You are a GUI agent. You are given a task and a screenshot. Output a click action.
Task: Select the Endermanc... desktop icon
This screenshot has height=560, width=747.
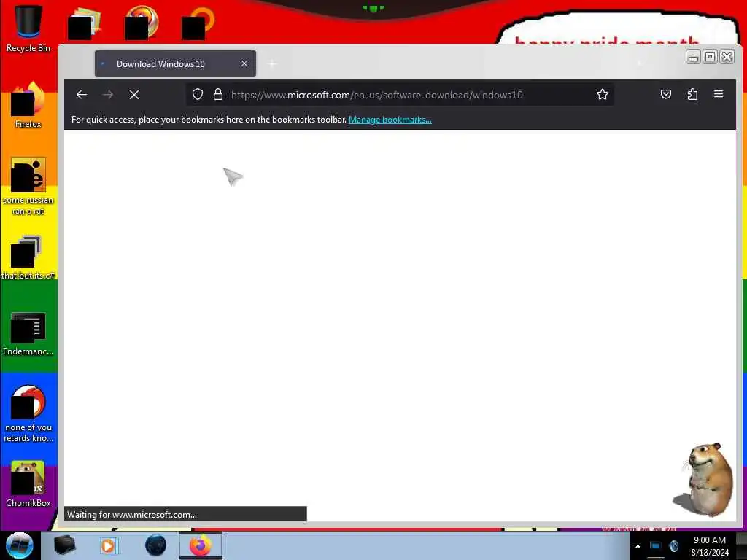point(28,333)
